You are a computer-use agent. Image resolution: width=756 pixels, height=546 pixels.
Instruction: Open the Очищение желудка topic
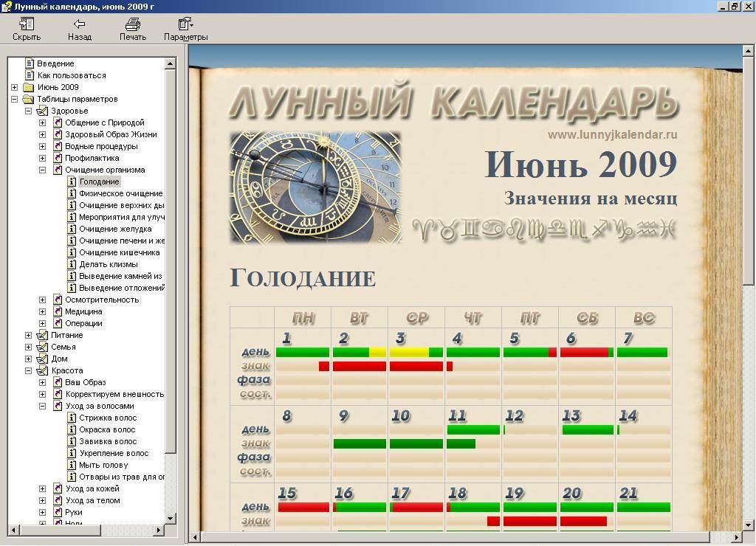(115, 229)
